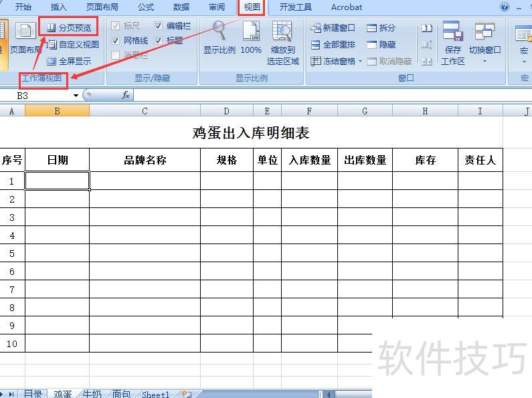Select the 日期 header cell
The image size is (532, 398).
coord(58,160)
